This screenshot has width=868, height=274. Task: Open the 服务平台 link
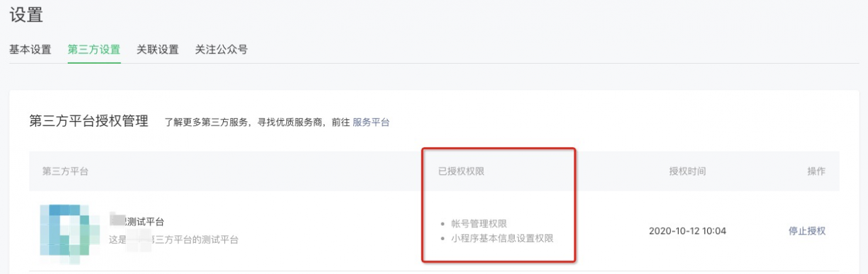371,123
